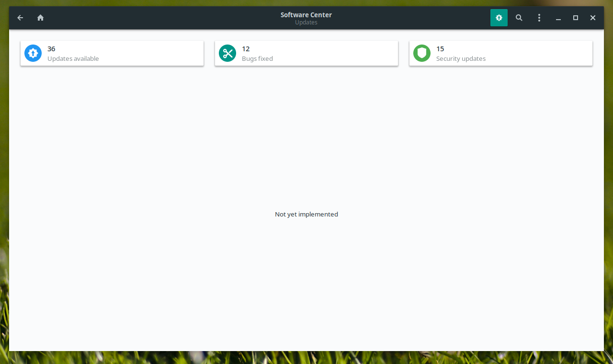Screen dimensions: 613x364
Task: Click the number 15 on security card
Action: tap(440, 49)
